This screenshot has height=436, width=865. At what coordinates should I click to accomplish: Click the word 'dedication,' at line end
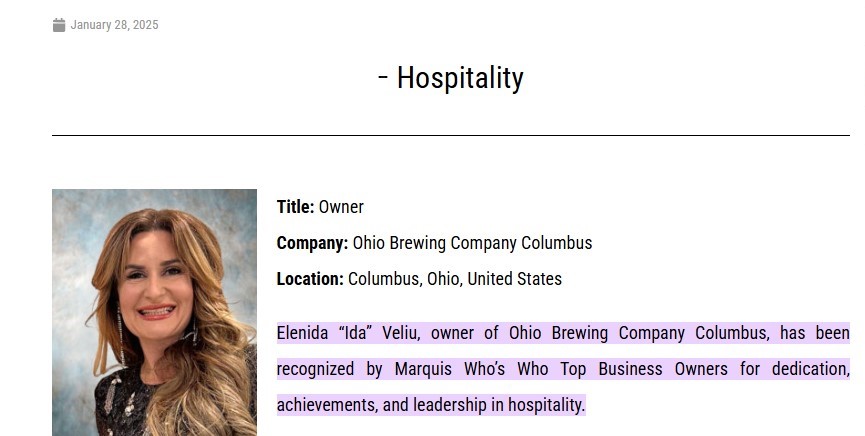tap(810, 369)
